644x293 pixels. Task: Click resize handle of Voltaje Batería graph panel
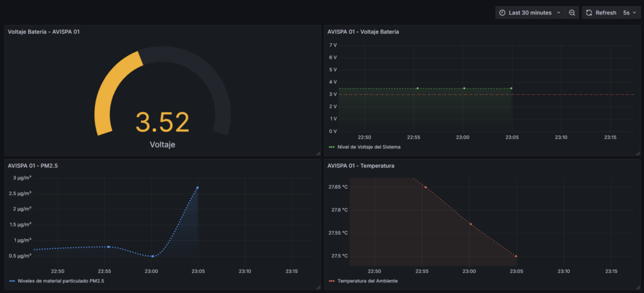pos(638,153)
